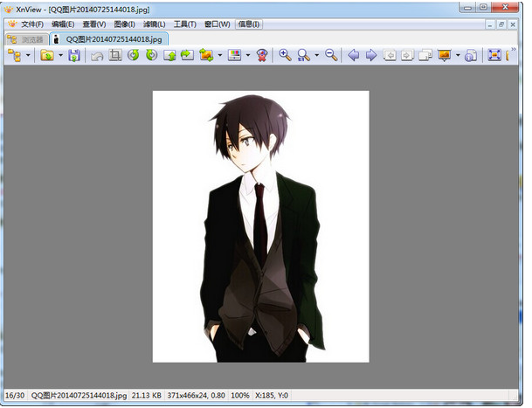Minimize the inner document window
Image resolution: width=532 pixels, height=408 pixels.
coord(490,24)
